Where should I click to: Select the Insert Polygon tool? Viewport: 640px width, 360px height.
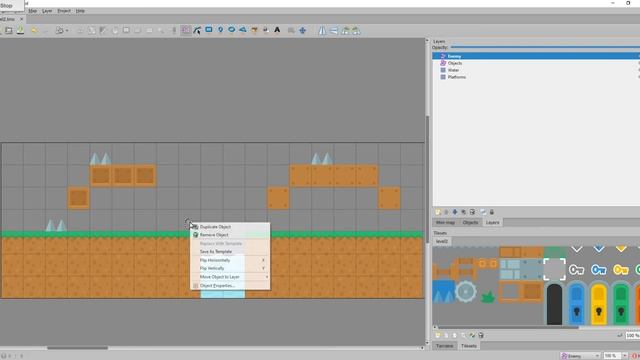pyautogui.click(x=243, y=30)
